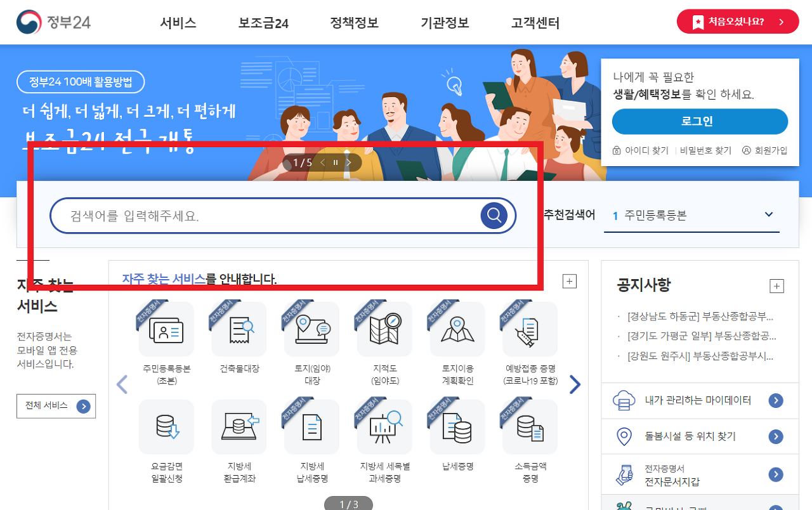
Task: Go to next services page arrow
Action: pyautogui.click(x=575, y=384)
